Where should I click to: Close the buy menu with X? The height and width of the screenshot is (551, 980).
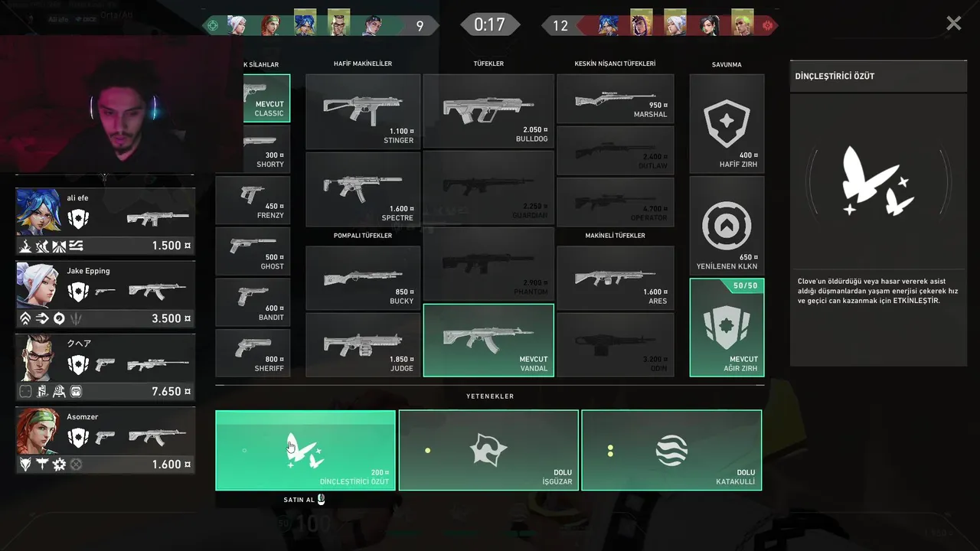pos(953,24)
